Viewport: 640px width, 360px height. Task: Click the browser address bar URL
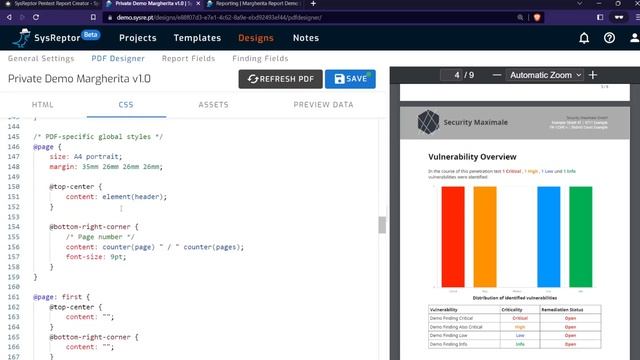pyautogui.click(x=219, y=18)
